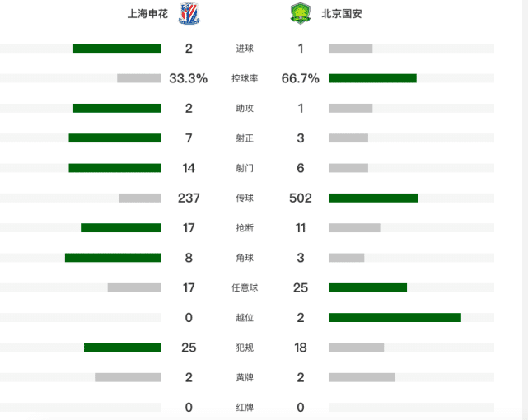Click Shanghai Shenhua's green corner kicks bar

point(113,258)
